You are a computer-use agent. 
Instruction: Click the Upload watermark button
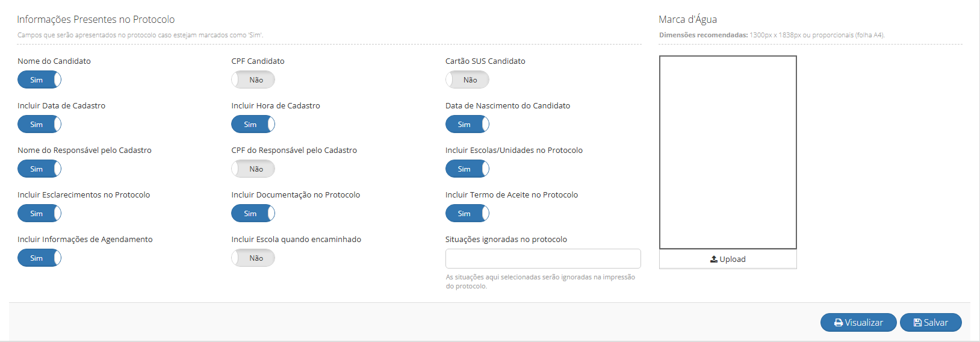(x=728, y=259)
